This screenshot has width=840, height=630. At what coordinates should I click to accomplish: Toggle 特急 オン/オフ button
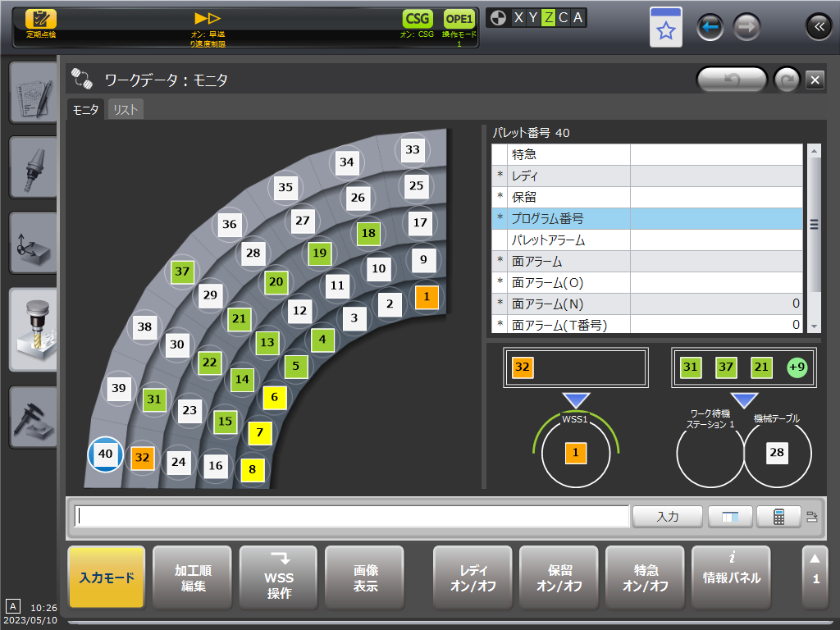click(645, 577)
